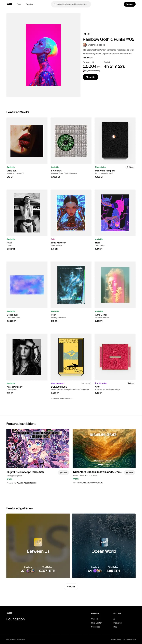Expand See details of the NFT
The image size is (142, 644).
[88, 58]
